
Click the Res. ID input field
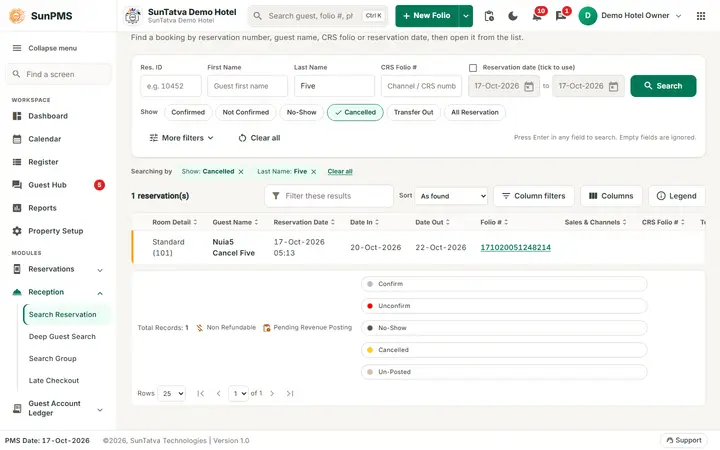[x=171, y=86]
